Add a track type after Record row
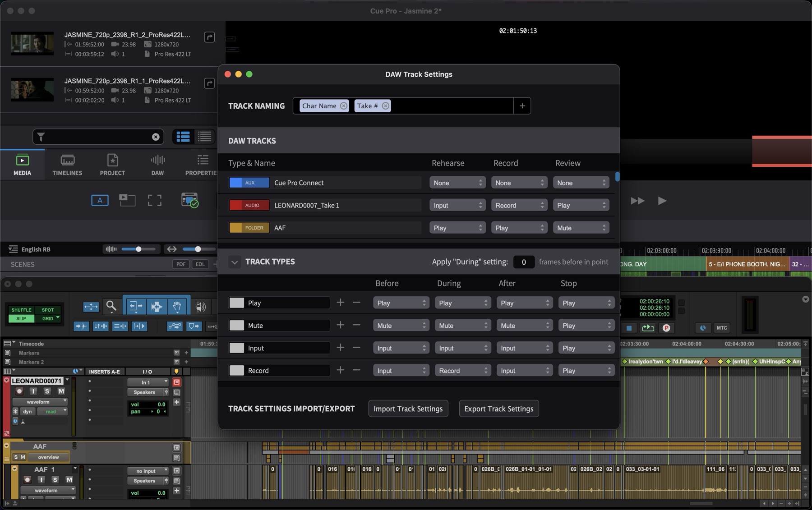 click(341, 370)
